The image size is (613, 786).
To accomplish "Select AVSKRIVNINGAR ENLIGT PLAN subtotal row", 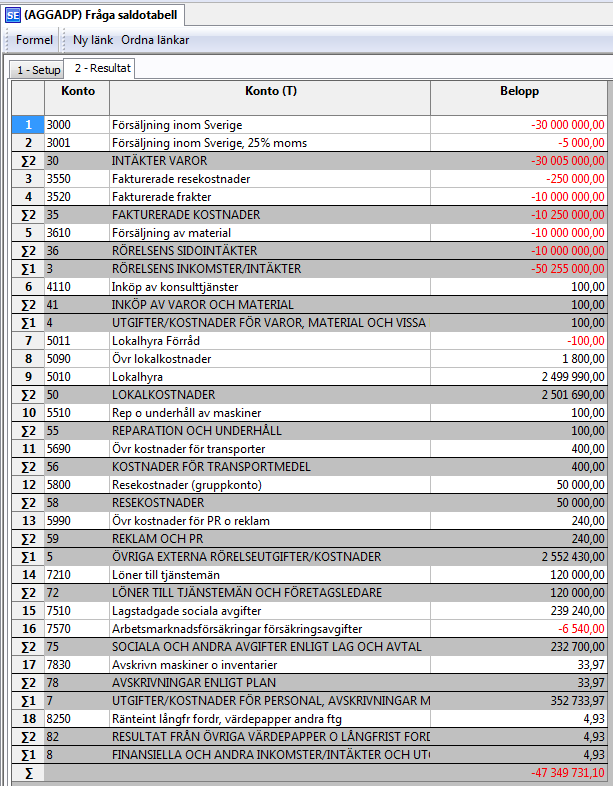I will 310,683.
